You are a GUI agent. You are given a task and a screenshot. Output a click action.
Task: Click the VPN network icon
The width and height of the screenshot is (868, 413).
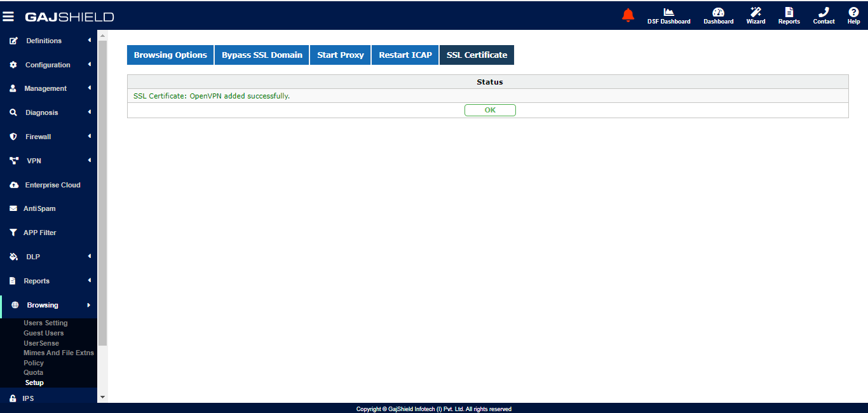[x=13, y=161]
